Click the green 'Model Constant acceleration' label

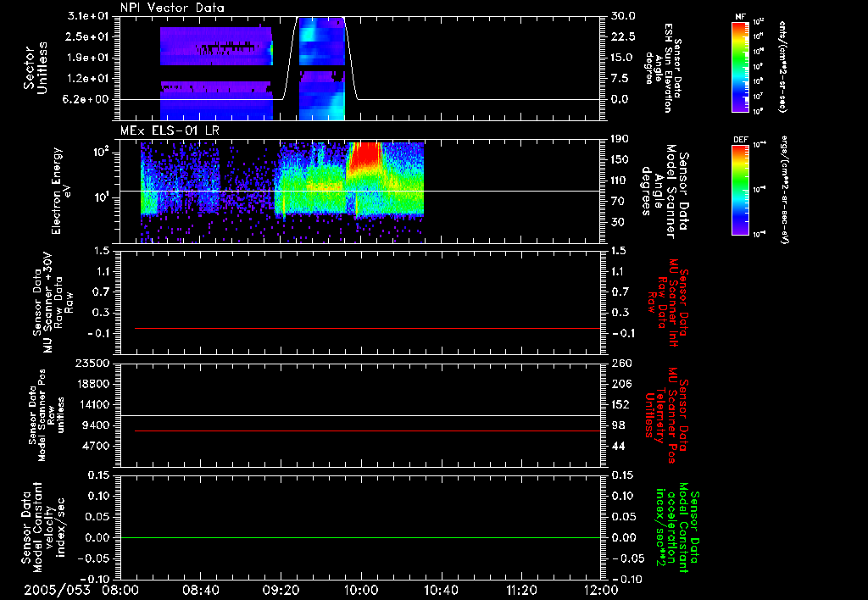point(677,529)
